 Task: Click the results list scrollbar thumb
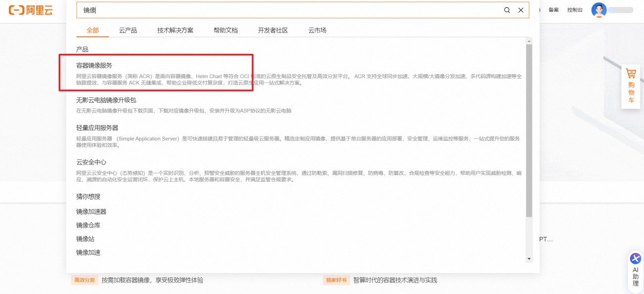[x=529, y=131]
